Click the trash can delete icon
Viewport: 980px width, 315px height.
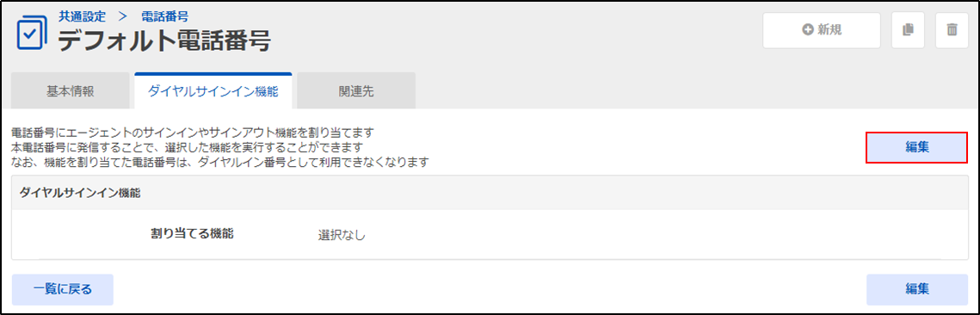(952, 31)
